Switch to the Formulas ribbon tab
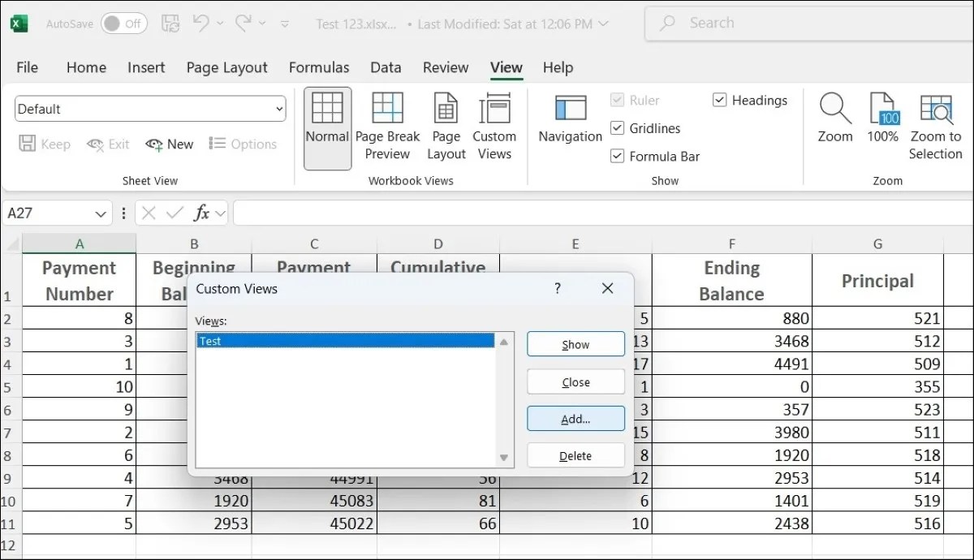Viewport: 974px width, 560px height. pos(319,67)
